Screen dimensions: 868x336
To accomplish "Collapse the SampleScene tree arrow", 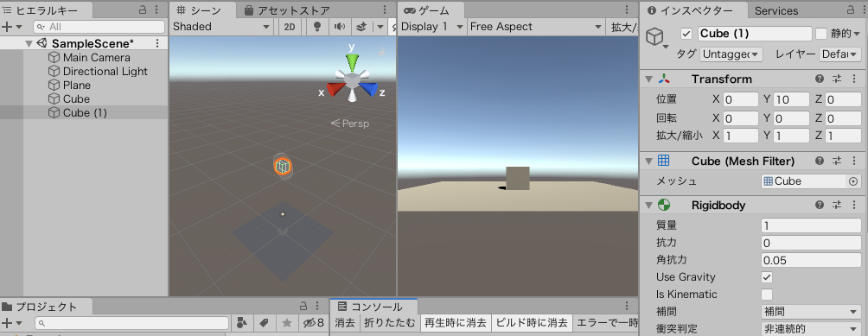I will (29, 44).
